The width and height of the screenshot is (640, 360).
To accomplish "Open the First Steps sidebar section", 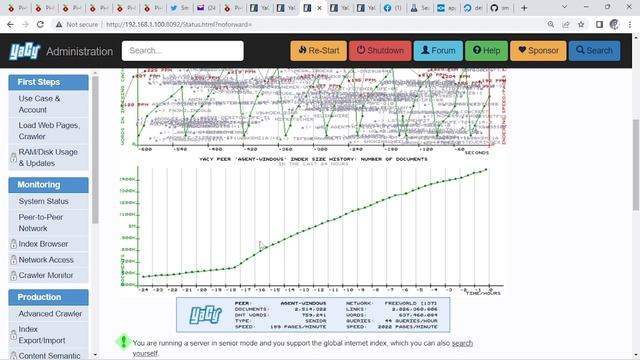I will [48, 82].
